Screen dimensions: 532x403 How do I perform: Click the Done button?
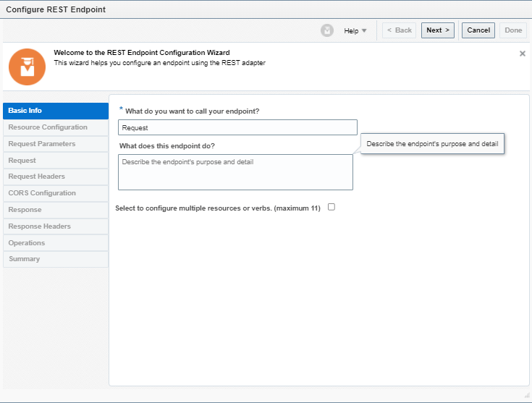pos(513,30)
